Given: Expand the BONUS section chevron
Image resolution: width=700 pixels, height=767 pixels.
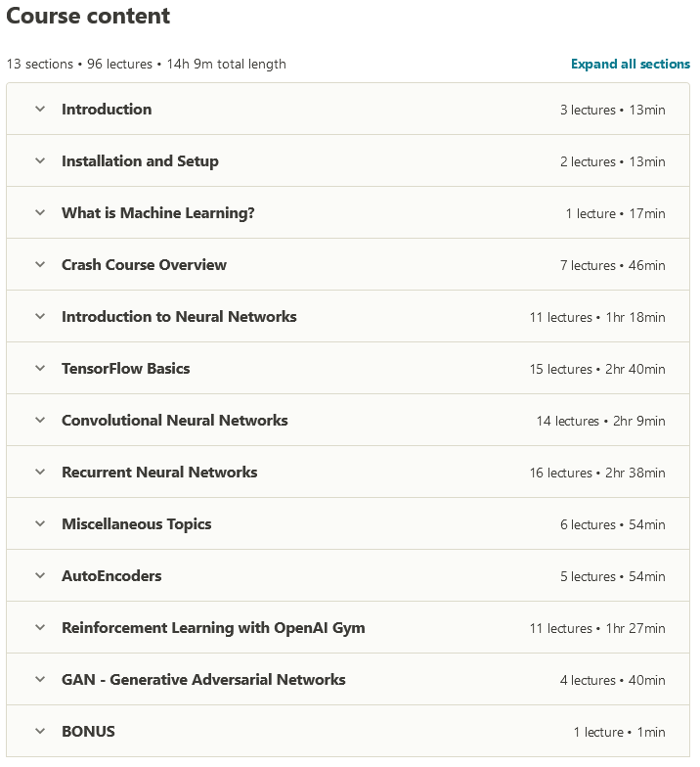Looking at the screenshot, I should (x=40, y=732).
